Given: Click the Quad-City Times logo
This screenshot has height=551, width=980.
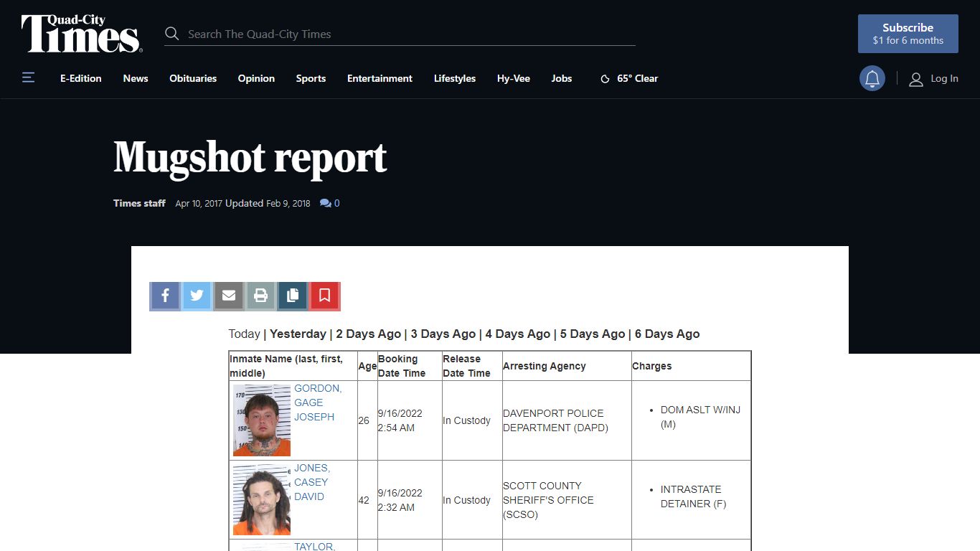Looking at the screenshot, I should (81, 34).
